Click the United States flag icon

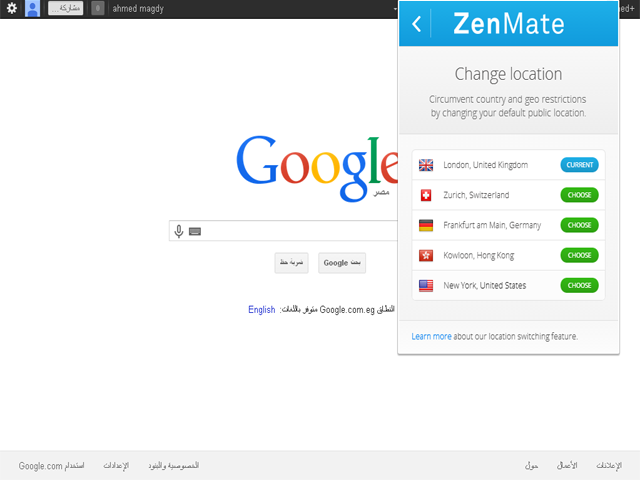click(426, 285)
